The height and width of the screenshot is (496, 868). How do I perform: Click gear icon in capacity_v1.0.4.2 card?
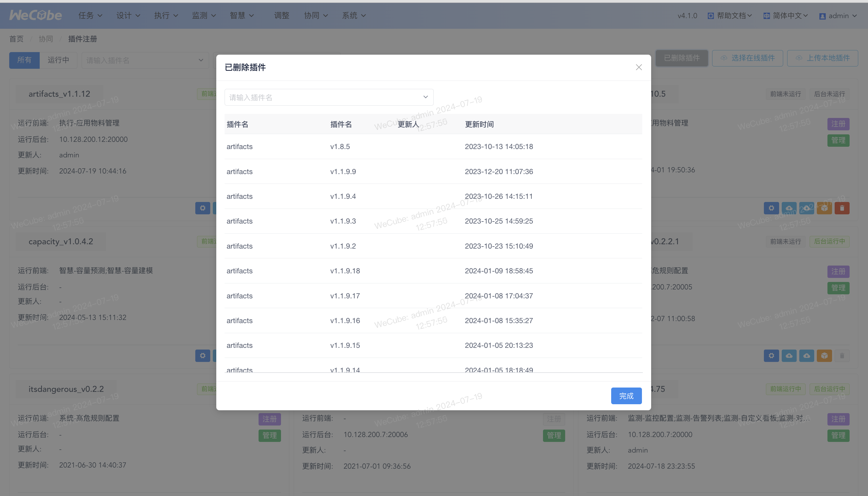[x=202, y=356]
